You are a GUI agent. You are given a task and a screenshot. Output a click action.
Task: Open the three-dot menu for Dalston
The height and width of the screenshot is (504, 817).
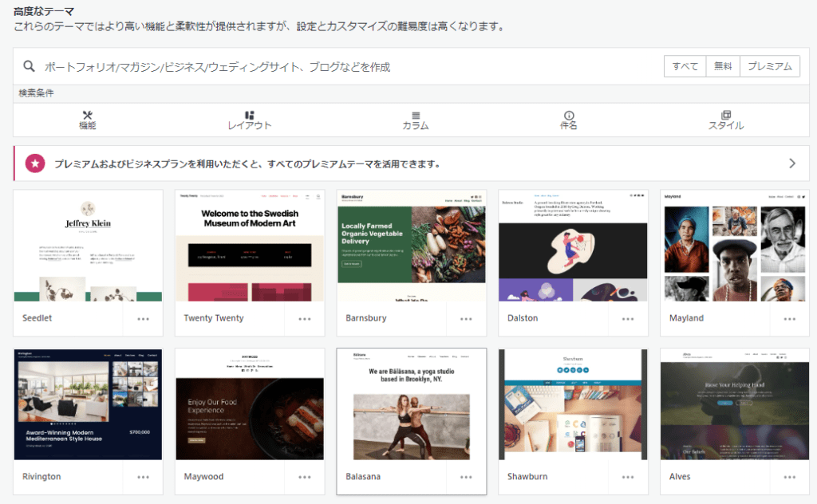(628, 319)
